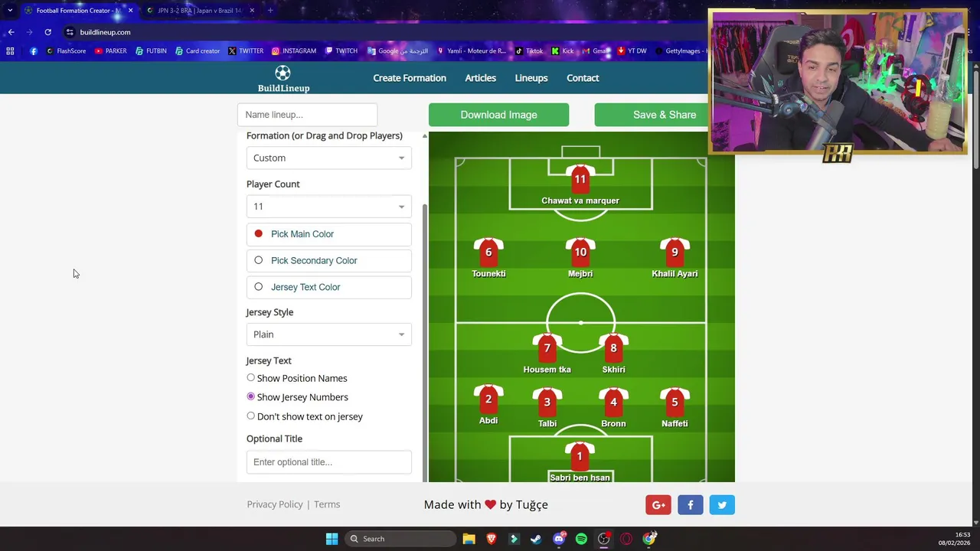The image size is (980, 551).
Task: Open FlashScore bookmark
Action: coord(66,51)
